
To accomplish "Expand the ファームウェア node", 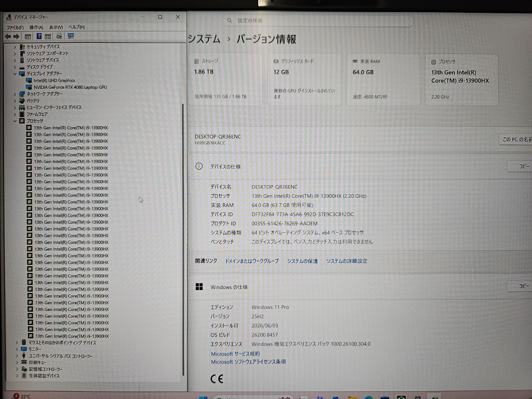I will (x=15, y=114).
